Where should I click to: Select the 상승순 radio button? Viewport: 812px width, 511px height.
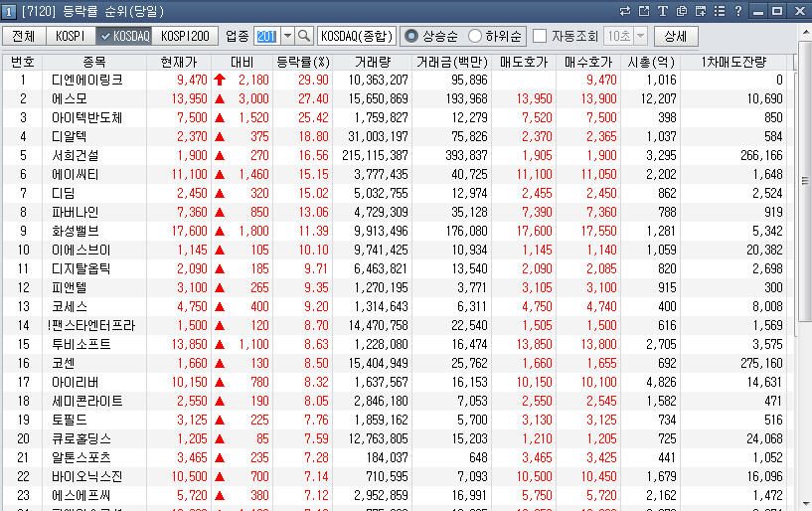click(411, 36)
